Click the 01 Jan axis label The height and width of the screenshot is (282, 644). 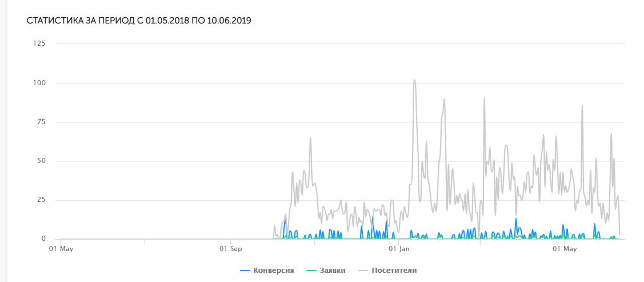399,249
